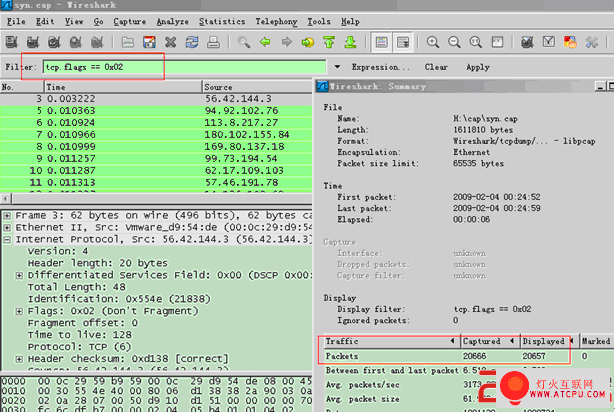615x413 pixels.
Task: Zoom out the packet text
Action: pos(454,42)
